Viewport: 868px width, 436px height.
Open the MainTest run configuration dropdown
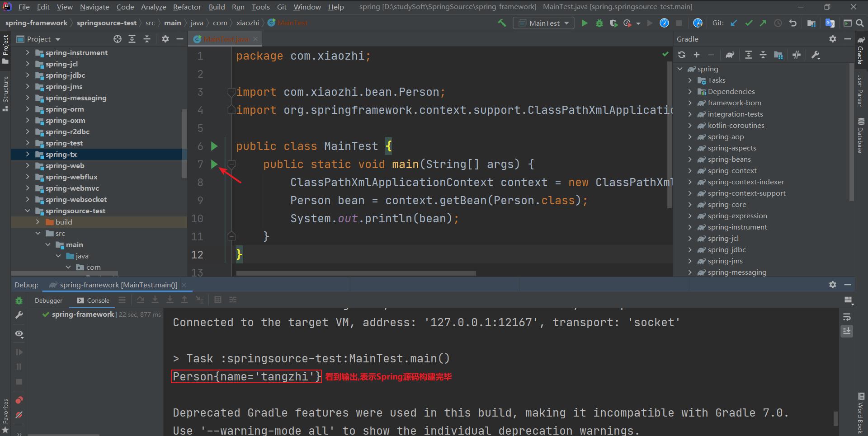click(543, 23)
